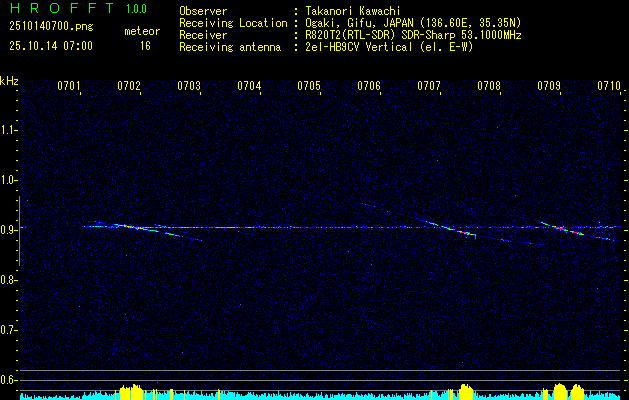Click the meteor count 16
Screen dimensions: 629x400
[145, 46]
